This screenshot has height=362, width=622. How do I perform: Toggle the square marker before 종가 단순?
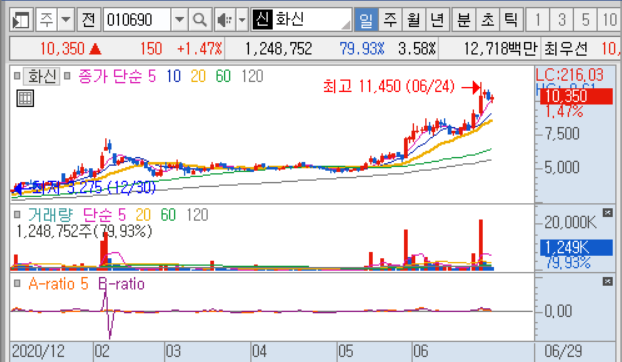coord(67,75)
